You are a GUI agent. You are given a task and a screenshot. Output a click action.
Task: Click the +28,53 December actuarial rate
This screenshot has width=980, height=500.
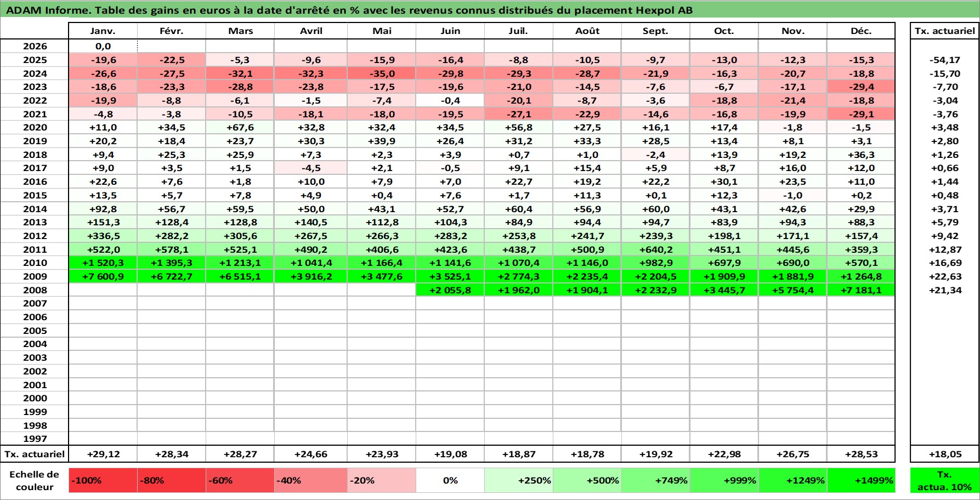[861, 454]
